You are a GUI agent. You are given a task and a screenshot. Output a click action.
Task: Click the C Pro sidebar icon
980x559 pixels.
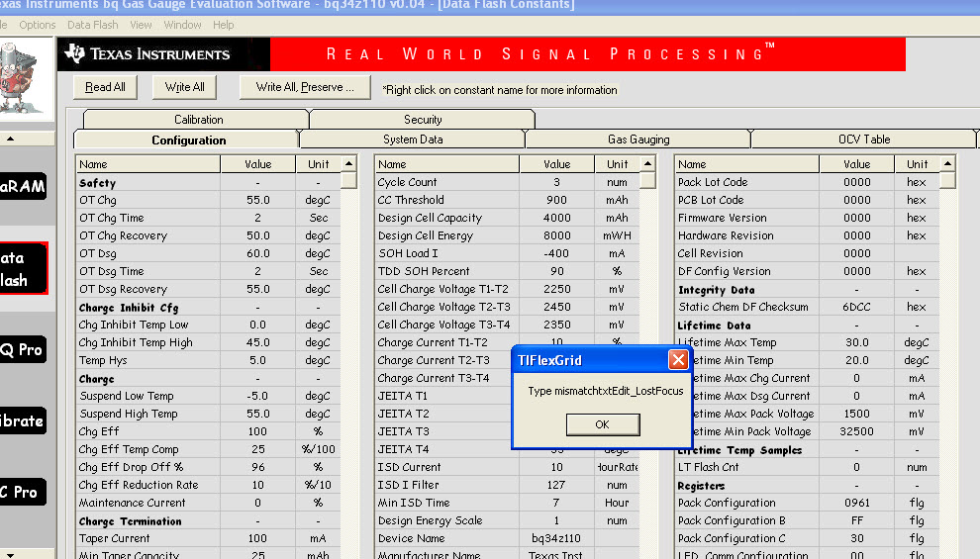[x=23, y=492]
